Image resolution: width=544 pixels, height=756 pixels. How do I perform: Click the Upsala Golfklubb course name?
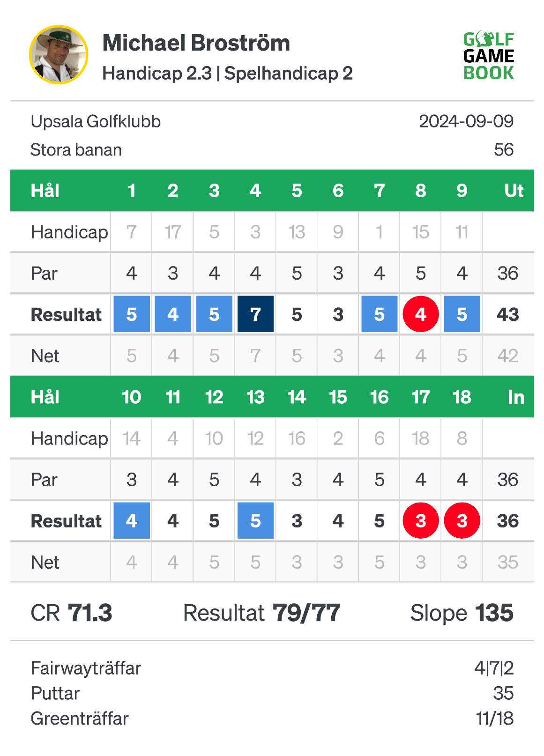tap(96, 121)
